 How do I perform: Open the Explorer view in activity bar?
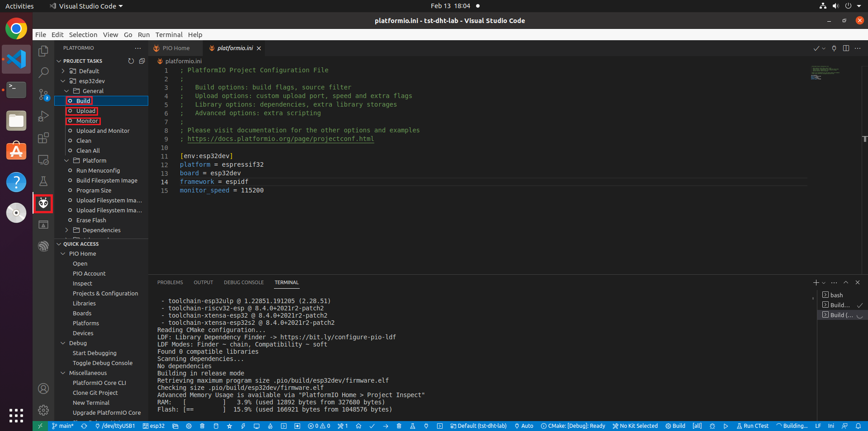click(x=43, y=51)
